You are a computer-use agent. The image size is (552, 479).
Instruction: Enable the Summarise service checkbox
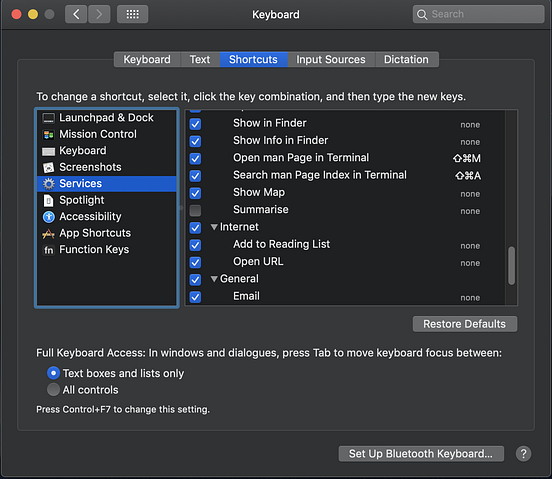[195, 210]
